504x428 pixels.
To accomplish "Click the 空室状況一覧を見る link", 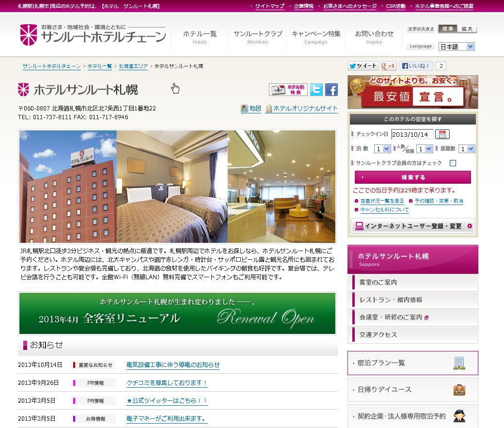I will pos(382,201).
